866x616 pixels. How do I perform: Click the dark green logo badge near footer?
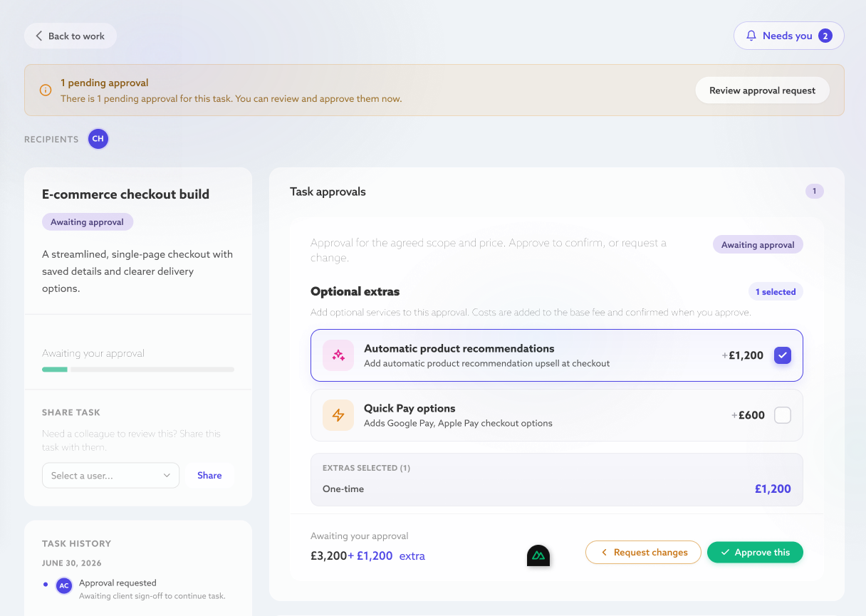[x=538, y=555]
